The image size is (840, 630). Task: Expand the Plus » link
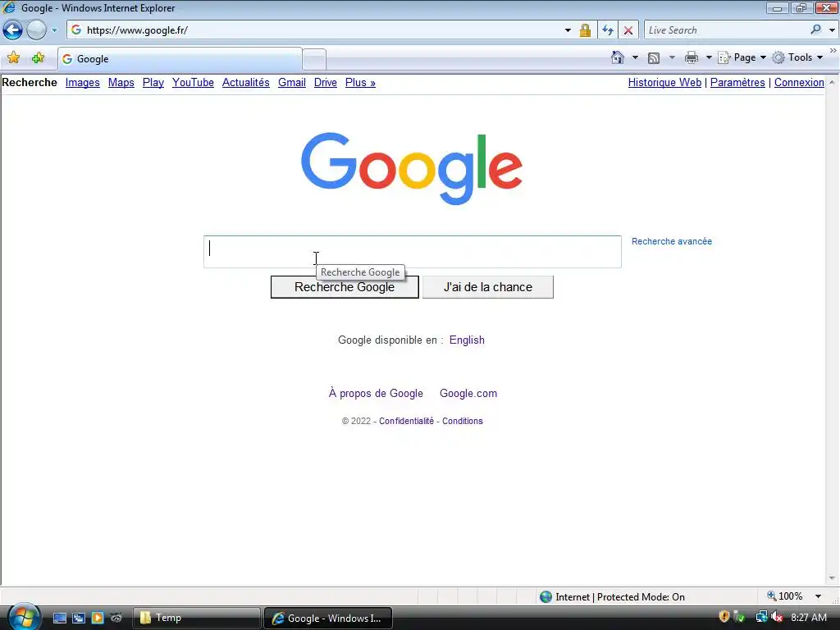coord(360,83)
